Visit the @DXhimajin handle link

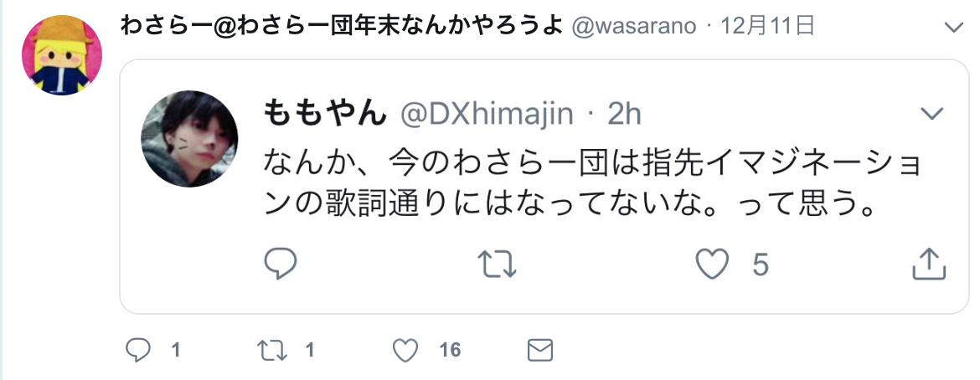pos(487,115)
